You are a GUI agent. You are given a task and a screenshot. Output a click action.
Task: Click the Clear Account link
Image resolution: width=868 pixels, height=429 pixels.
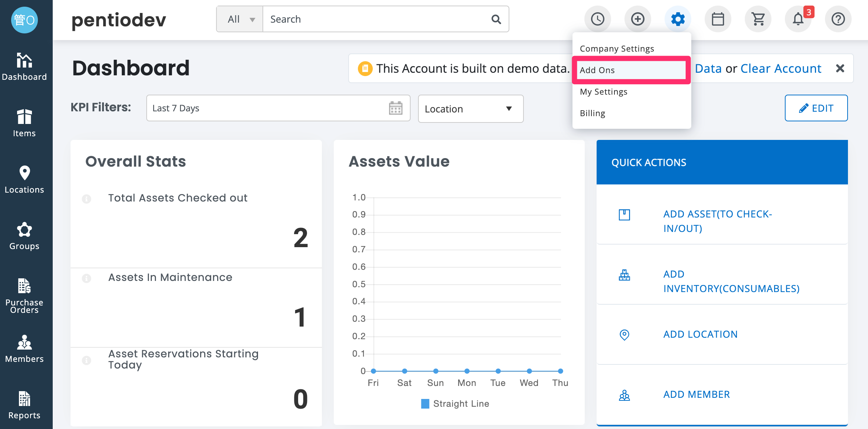pyautogui.click(x=781, y=69)
